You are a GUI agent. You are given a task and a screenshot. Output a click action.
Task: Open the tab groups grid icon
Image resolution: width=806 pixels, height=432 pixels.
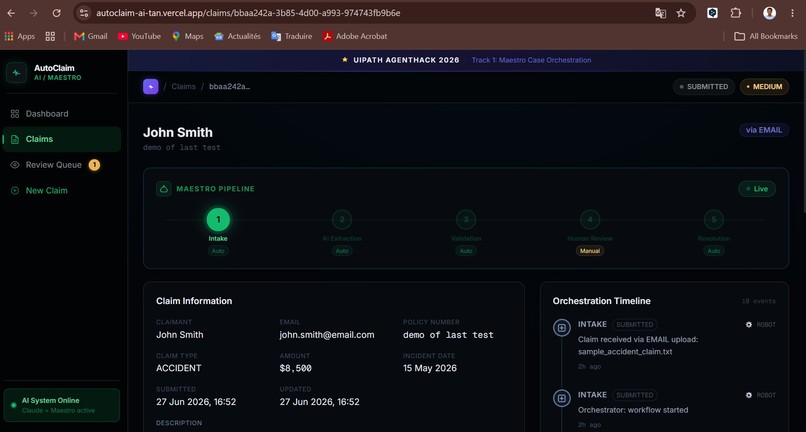tap(50, 37)
